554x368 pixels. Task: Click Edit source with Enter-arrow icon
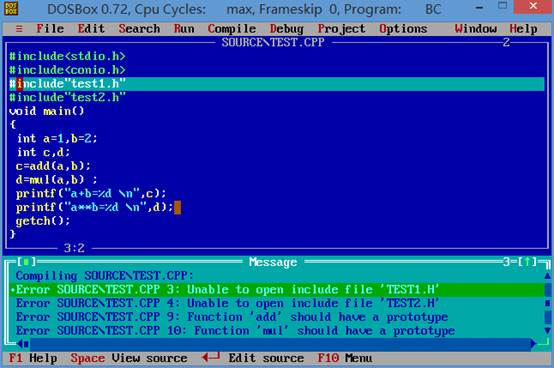point(252,358)
